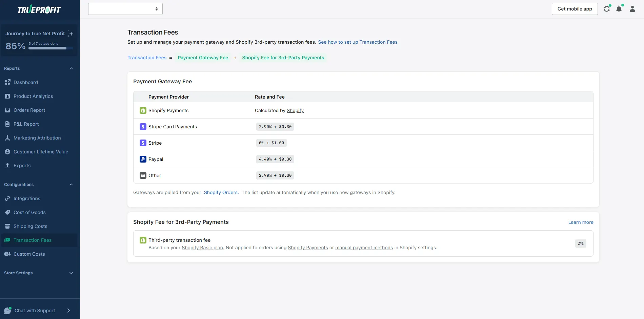
Task: Open the Shipping Costs page
Action: point(30,226)
